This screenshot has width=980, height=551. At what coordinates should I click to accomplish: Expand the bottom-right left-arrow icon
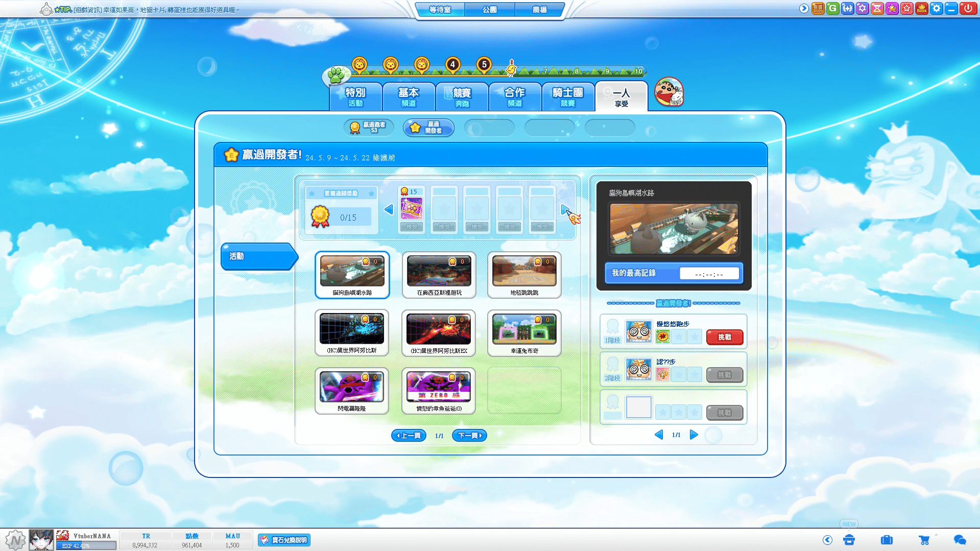827,540
